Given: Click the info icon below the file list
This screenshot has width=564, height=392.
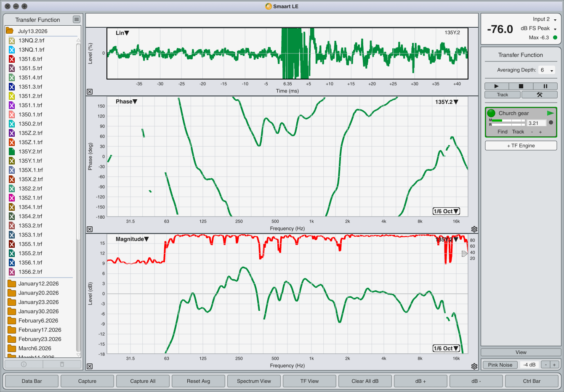Looking at the screenshot, I should click(24, 364).
